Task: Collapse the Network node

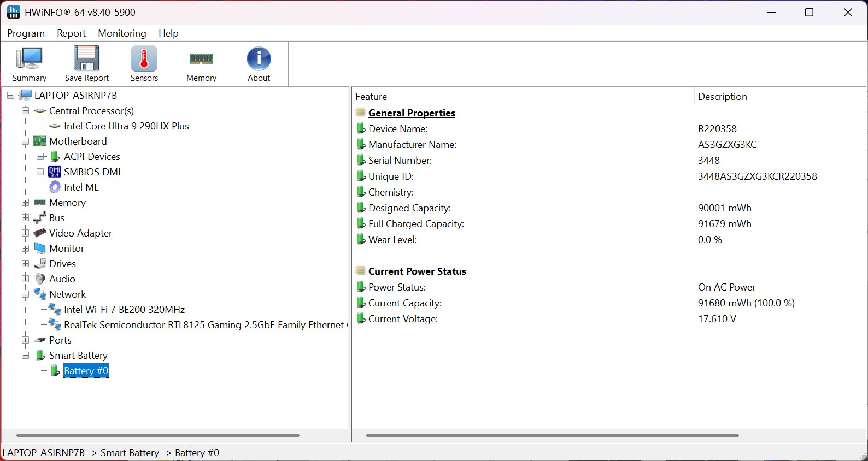Action: 25,294
